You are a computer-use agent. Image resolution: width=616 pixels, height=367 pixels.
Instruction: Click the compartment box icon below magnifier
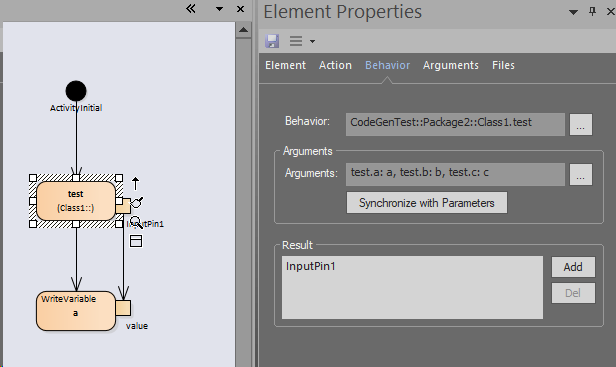point(136,241)
